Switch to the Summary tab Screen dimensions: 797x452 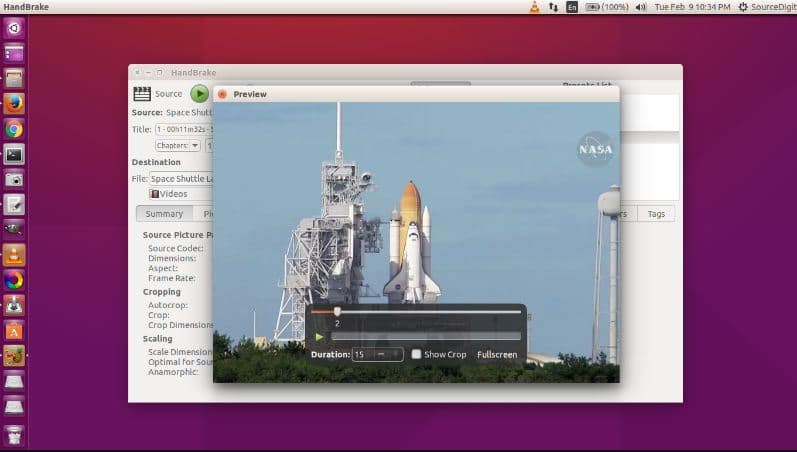coord(164,213)
